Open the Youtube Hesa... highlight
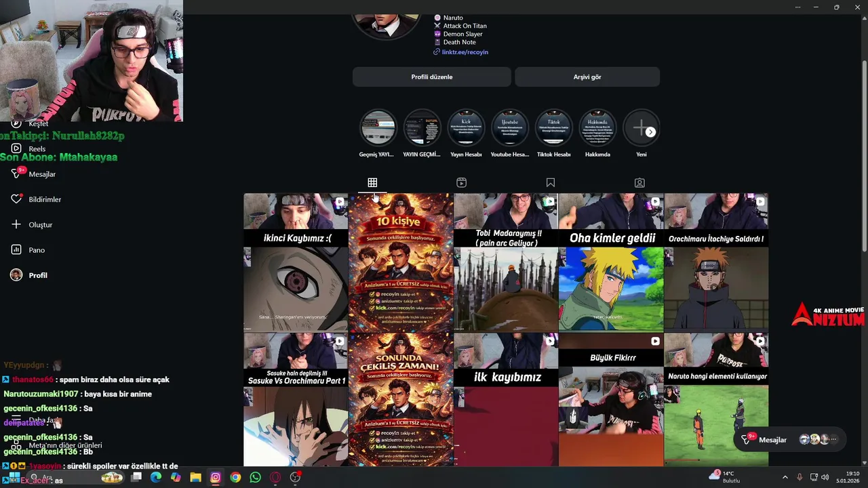868x488 pixels. 510,133
